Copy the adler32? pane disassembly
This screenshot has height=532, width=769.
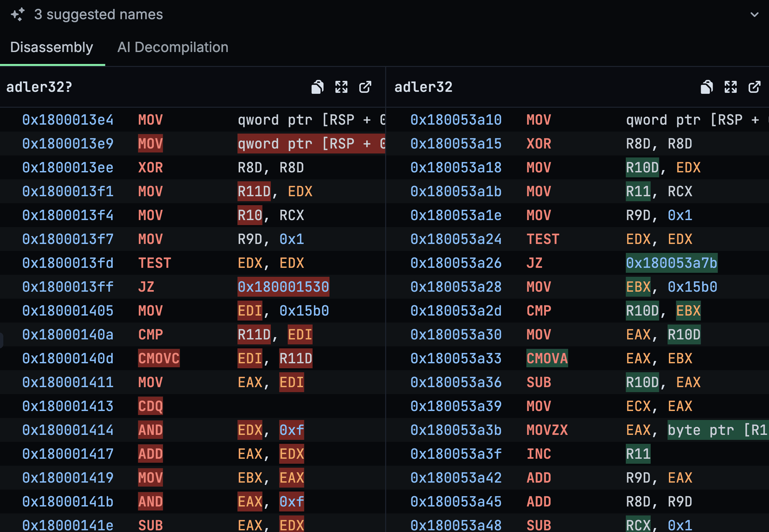317,87
